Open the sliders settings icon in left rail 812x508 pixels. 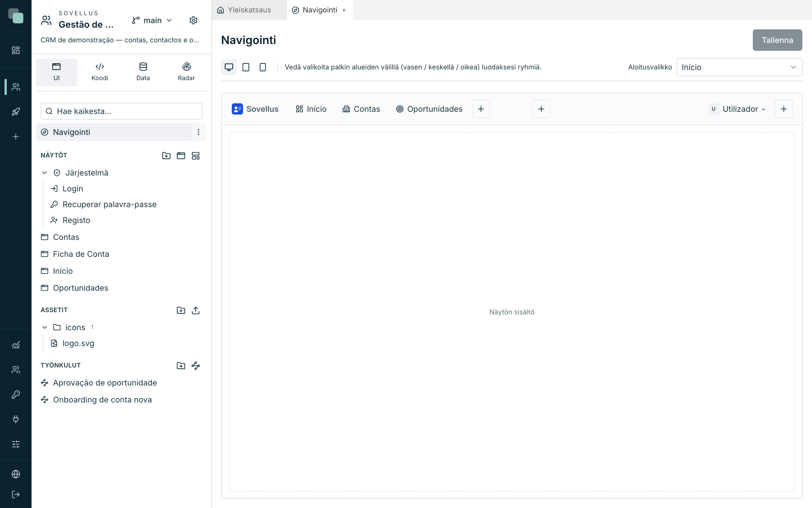[16, 444]
